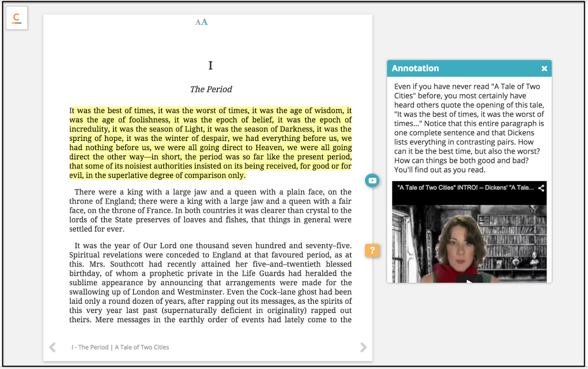Click paragraph starting "It was the year of Our Lord"
Screen dimensions: 588x369
click(210, 283)
